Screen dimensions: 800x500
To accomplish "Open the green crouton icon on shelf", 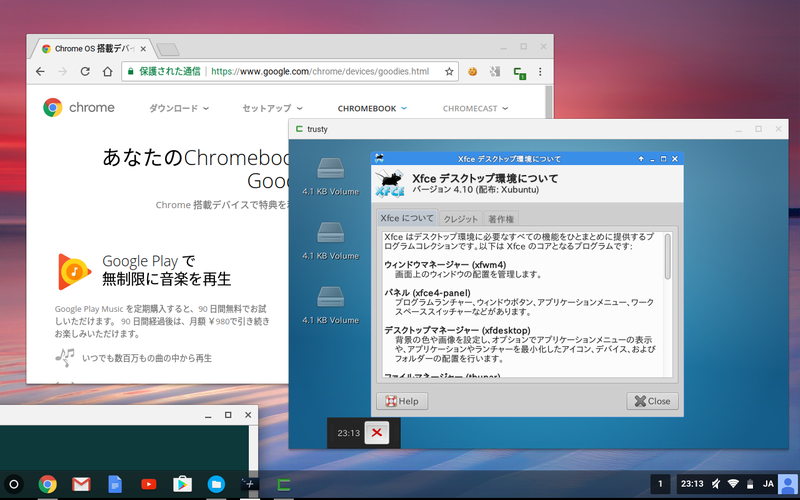I will [x=283, y=484].
